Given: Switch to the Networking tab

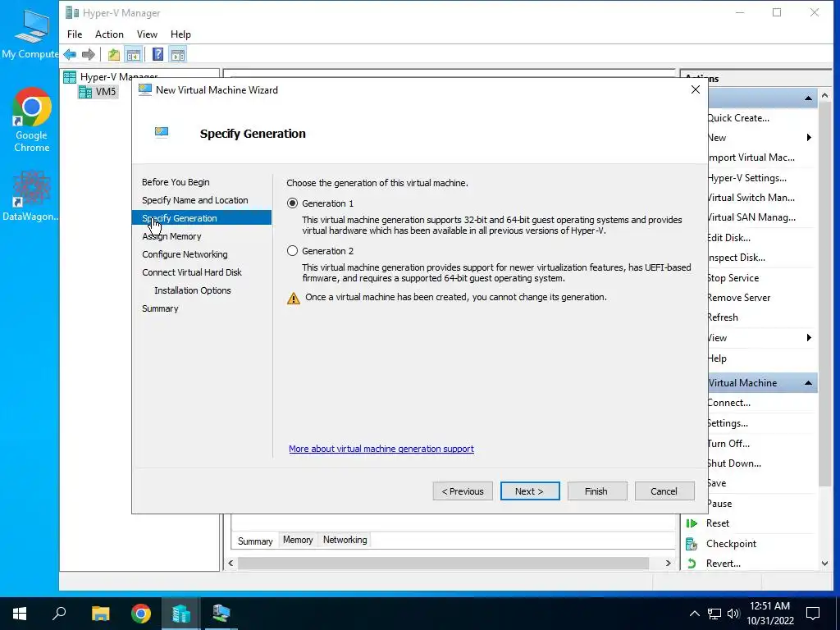Looking at the screenshot, I should [x=345, y=540].
